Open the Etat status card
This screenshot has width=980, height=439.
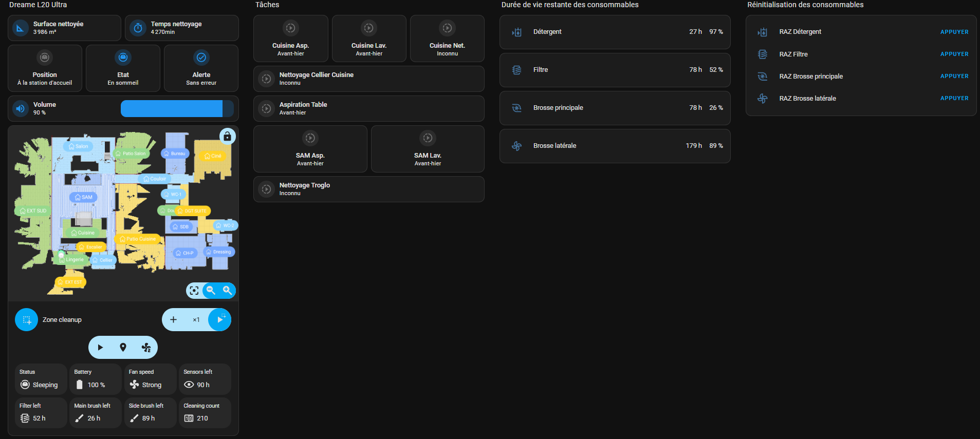(123, 68)
